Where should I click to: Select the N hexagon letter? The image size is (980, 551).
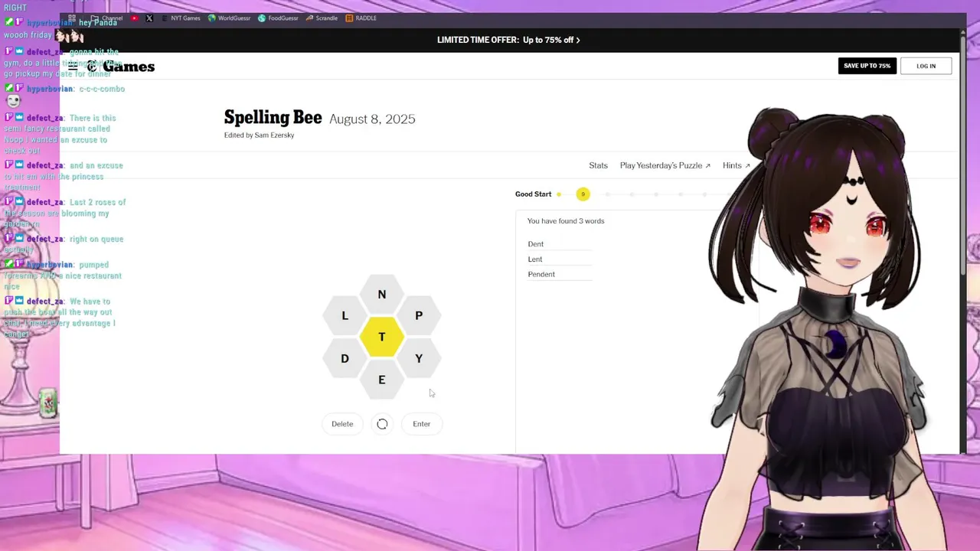click(381, 295)
